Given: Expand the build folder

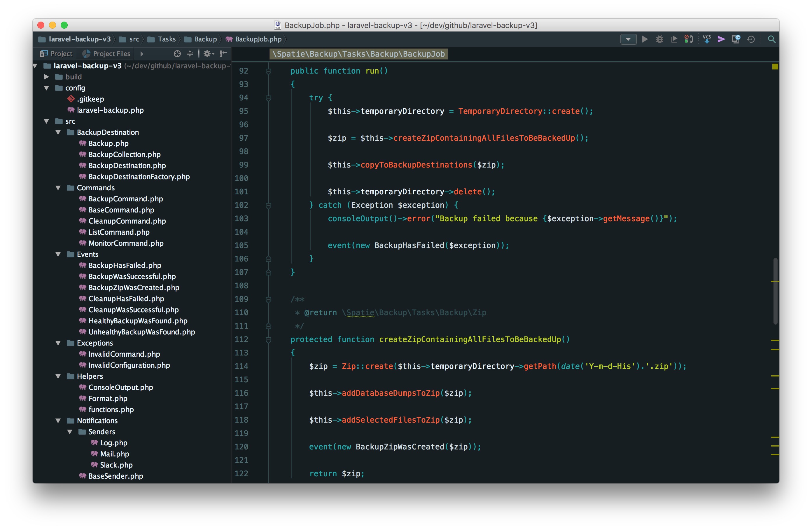Looking at the screenshot, I should pos(47,77).
